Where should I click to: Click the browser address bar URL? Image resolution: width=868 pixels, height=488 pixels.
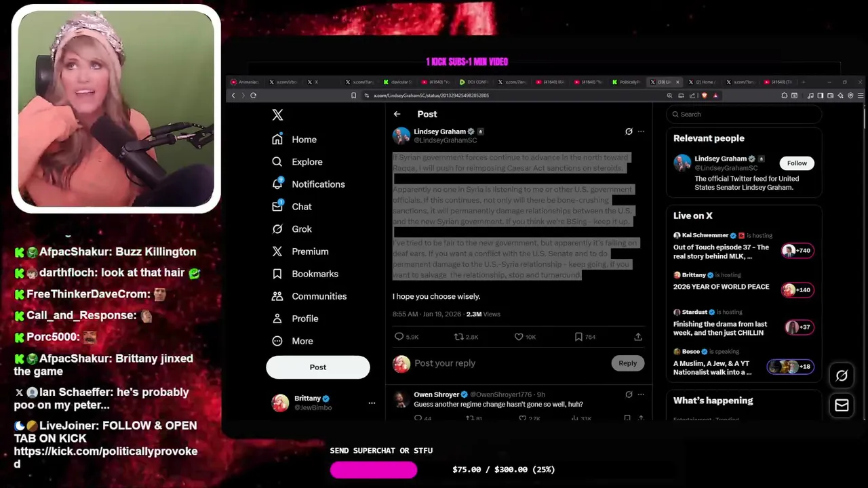click(431, 96)
